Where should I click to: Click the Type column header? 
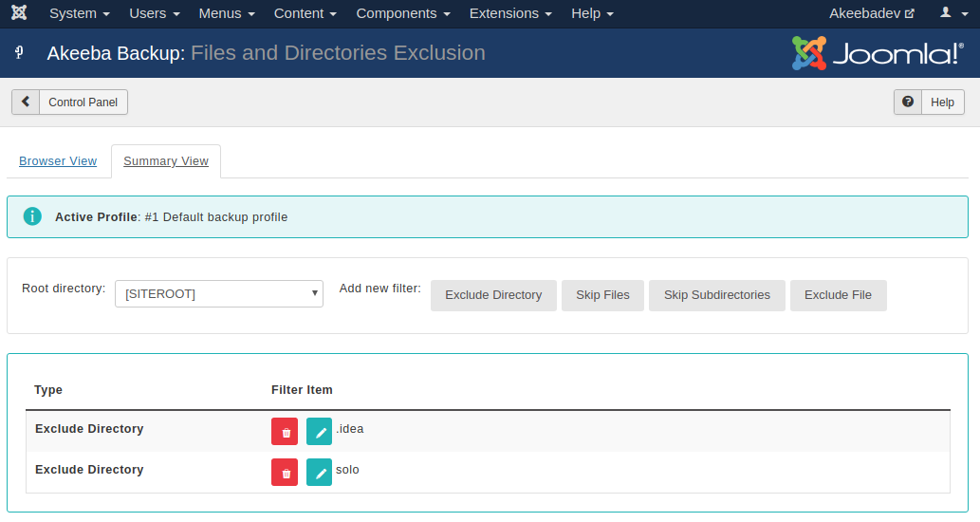[48, 389]
